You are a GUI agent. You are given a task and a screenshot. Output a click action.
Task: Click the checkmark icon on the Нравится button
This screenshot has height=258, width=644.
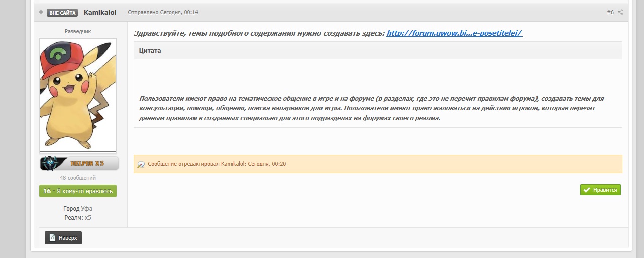(x=587, y=190)
